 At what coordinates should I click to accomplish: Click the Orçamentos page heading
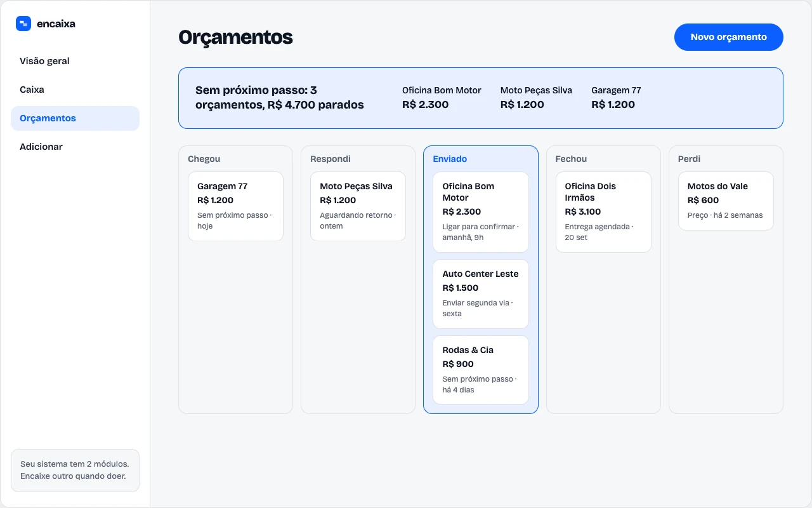[x=235, y=37]
